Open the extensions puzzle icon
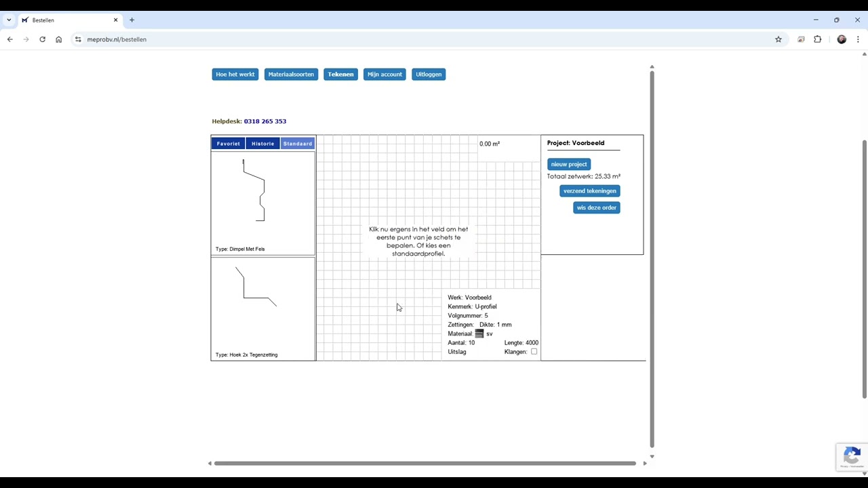The image size is (868, 488). coord(817,39)
